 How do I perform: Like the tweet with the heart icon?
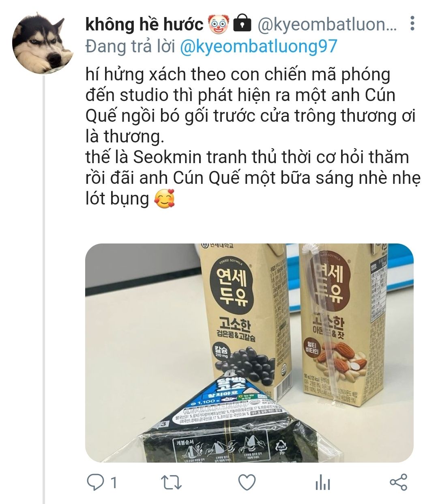[247, 483]
